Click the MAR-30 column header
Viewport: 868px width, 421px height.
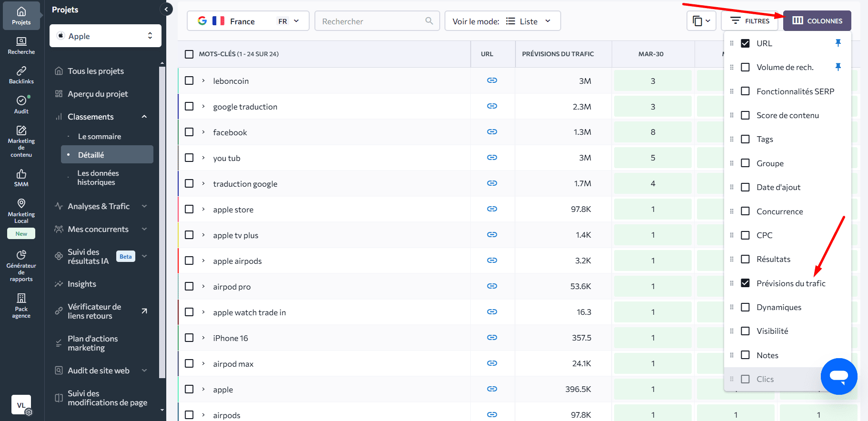coord(651,54)
